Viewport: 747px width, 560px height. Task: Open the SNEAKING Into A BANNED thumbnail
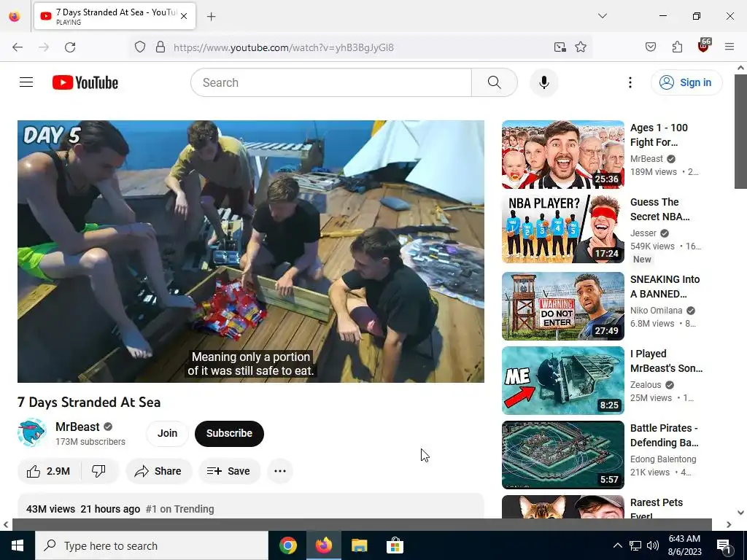(x=562, y=306)
